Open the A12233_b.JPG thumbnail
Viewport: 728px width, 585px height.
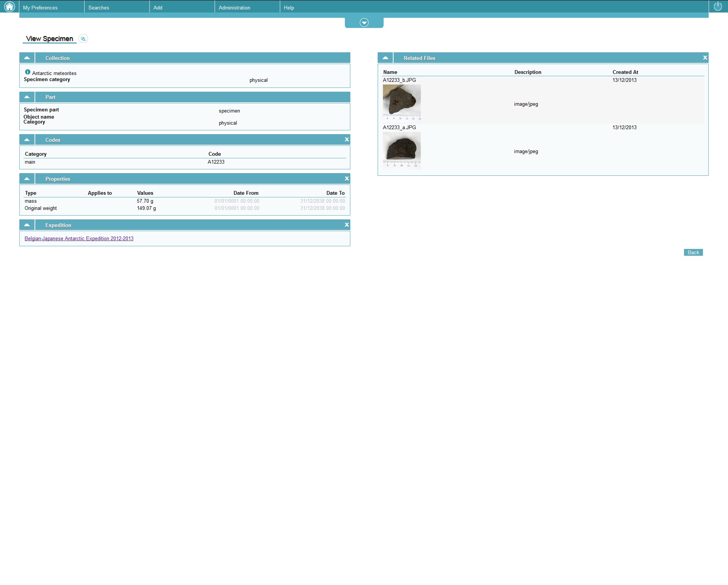coord(402,102)
